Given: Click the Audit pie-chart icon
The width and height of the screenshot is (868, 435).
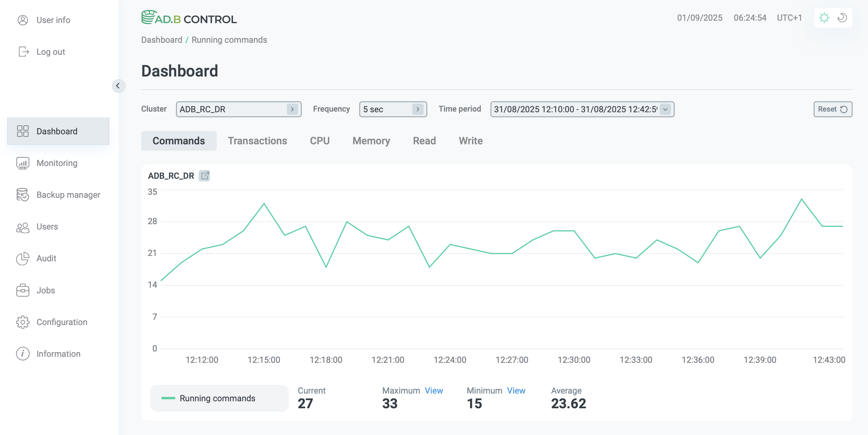Looking at the screenshot, I should tap(23, 258).
